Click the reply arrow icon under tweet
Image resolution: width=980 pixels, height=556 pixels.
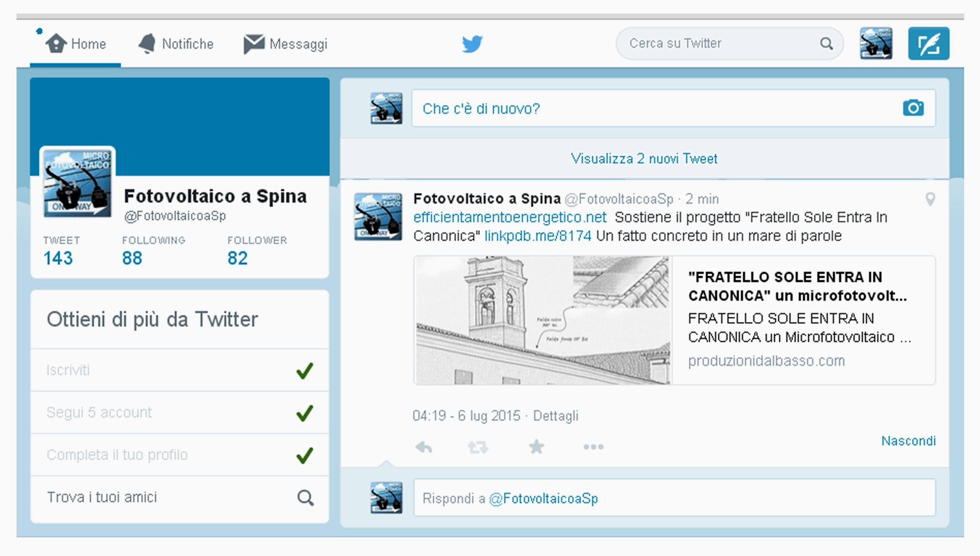click(424, 447)
